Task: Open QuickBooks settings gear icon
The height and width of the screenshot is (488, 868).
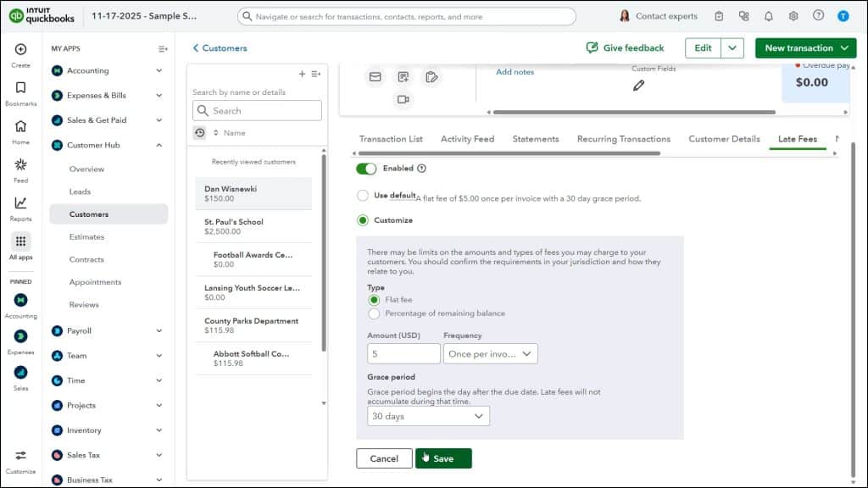Action: [793, 15]
